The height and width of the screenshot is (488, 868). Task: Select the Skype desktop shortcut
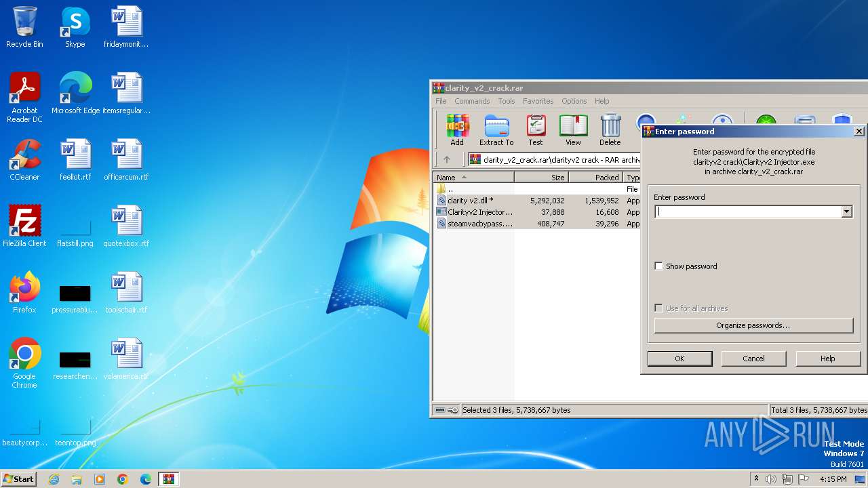(75, 27)
